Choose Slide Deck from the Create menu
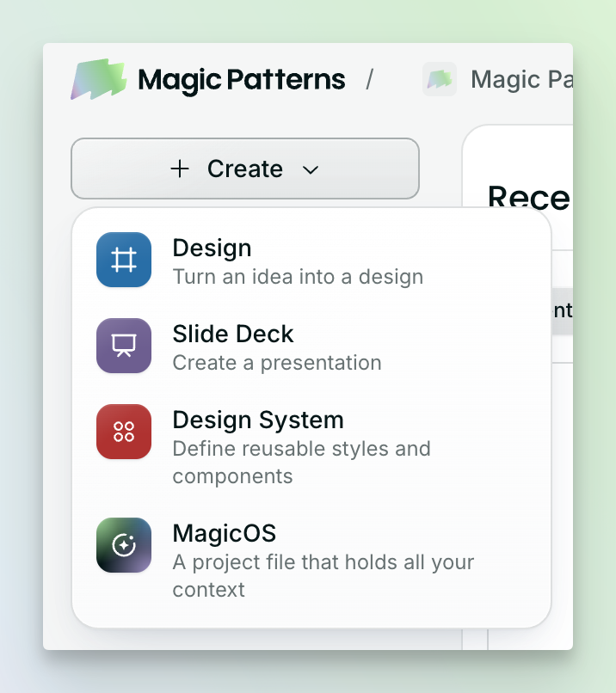This screenshot has height=693, width=616. click(x=311, y=347)
